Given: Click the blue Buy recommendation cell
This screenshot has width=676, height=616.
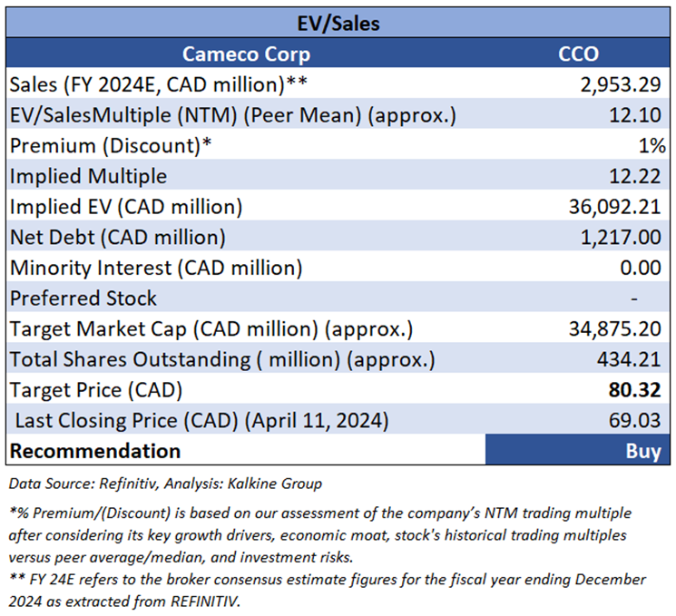Looking at the screenshot, I should pos(578,451).
